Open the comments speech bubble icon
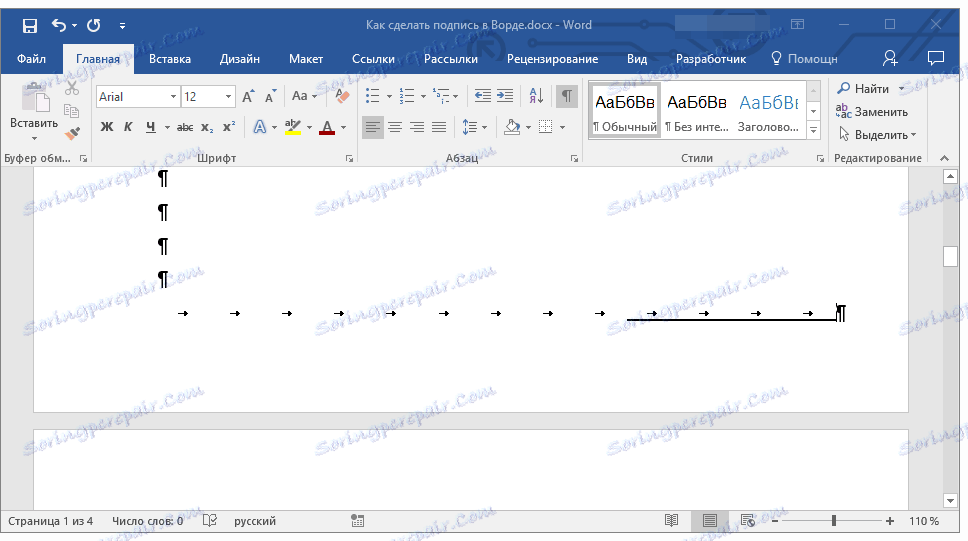Viewport: 968px width, 541px height. tap(936, 59)
